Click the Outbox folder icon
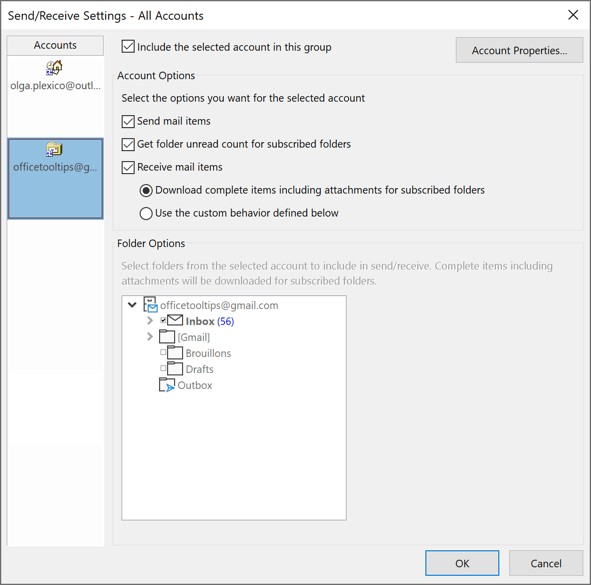The image size is (591, 585). (167, 385)
